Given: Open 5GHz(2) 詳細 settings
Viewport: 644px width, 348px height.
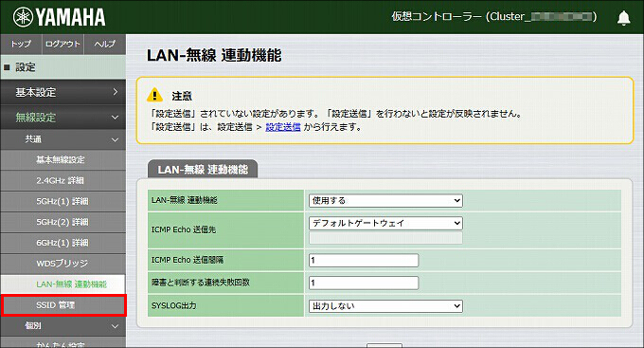Looking at the screenshot, I should pos(63,222).
